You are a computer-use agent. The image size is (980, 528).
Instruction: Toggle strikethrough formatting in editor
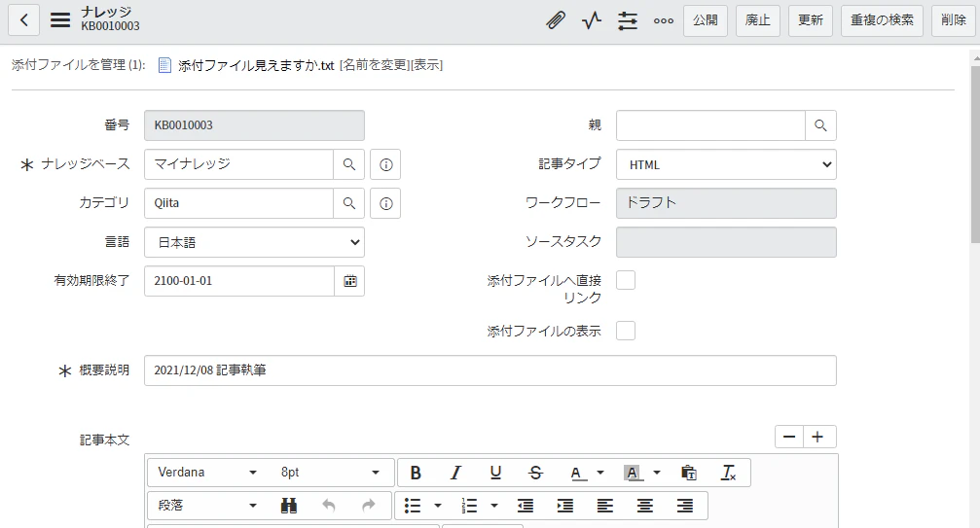535,473
